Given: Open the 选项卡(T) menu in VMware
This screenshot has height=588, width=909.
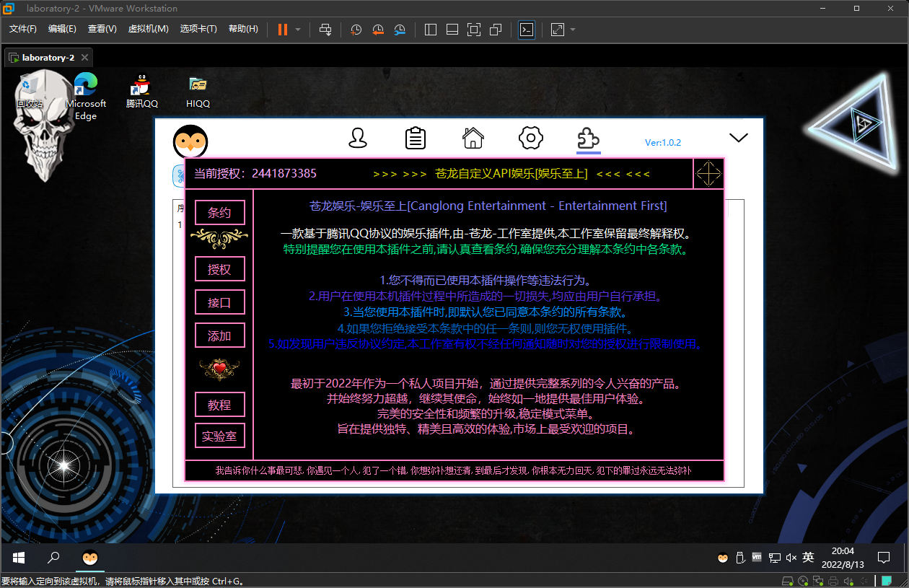Looking at the screenshot, I should (x=198, y=29).
